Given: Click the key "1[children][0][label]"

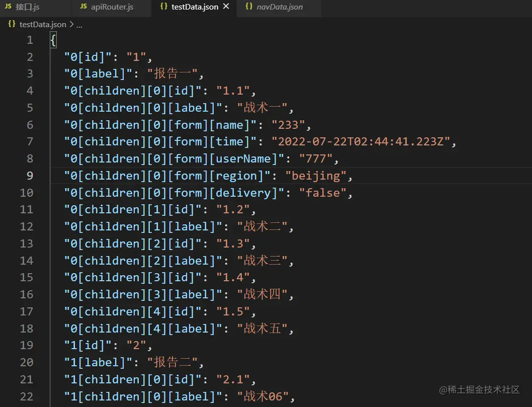Looking at the screenshot, I should pos(143,396).
